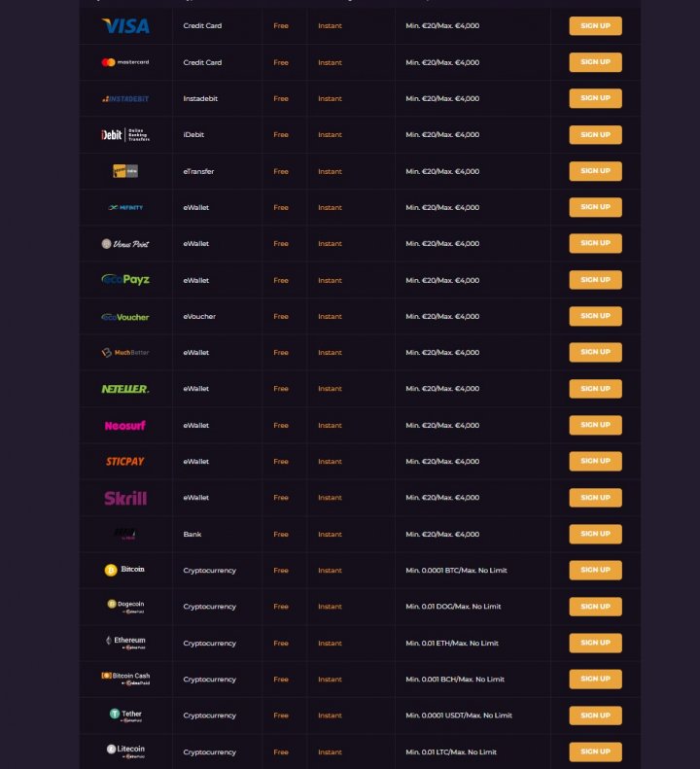Click the dark logo in the Bank row
Screen dimensions: 700x769
pos(125,534)
